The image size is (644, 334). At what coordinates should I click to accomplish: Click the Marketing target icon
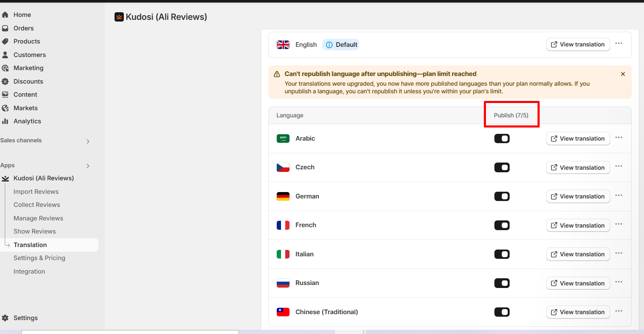5,68
